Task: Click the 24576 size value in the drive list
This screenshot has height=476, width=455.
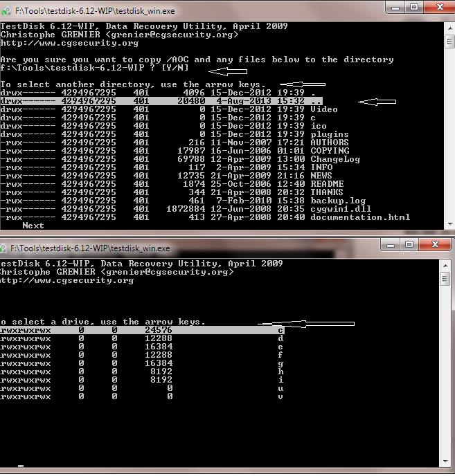Action: tap(159, 330)
